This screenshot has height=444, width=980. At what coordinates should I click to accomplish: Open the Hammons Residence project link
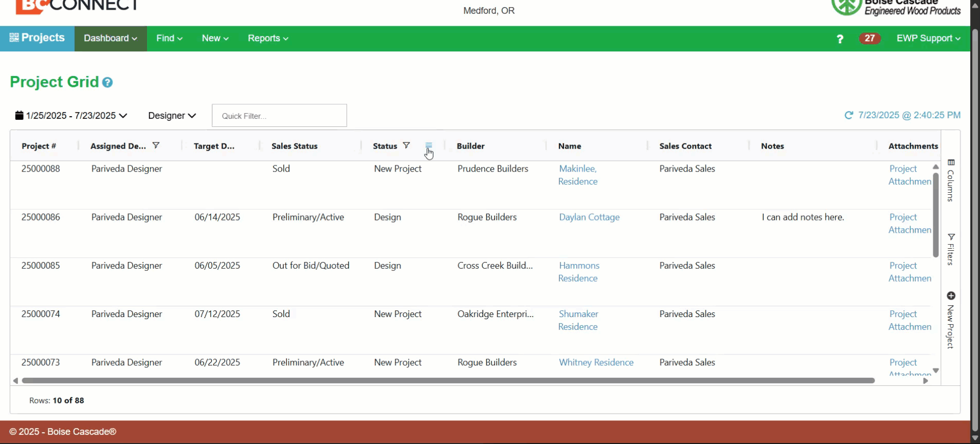579,272
